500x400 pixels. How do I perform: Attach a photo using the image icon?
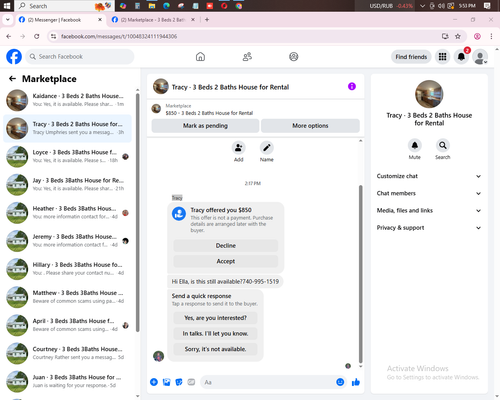166,382
